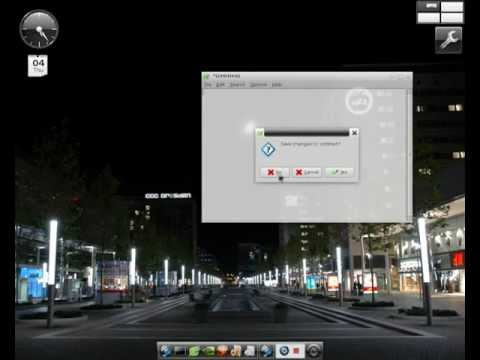This screenshot has width=480, height=360.
Task: Open the music note dock icon
Action: [x=236, y=351]
